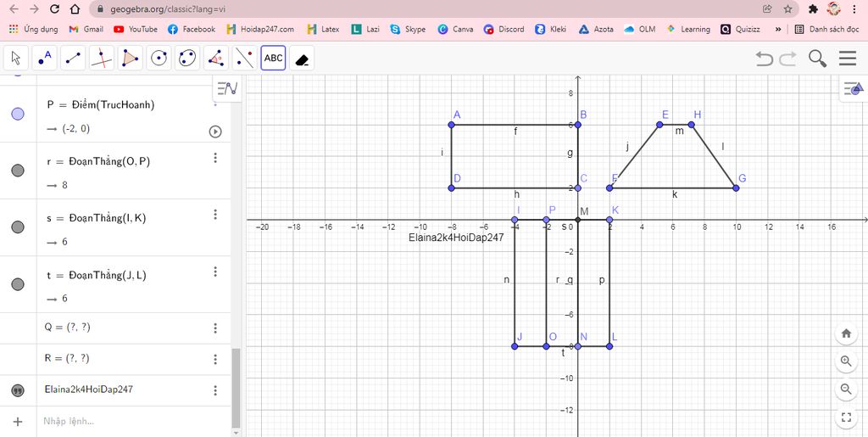
Task: Select the Ellipse conic tool
Action: point(187,58)
